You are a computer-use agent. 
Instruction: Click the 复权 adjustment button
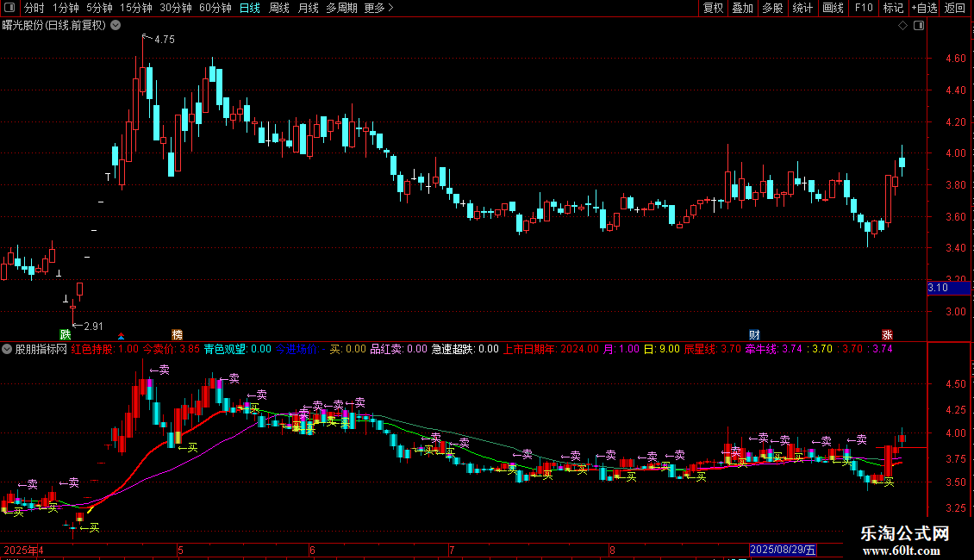point(713,8)
